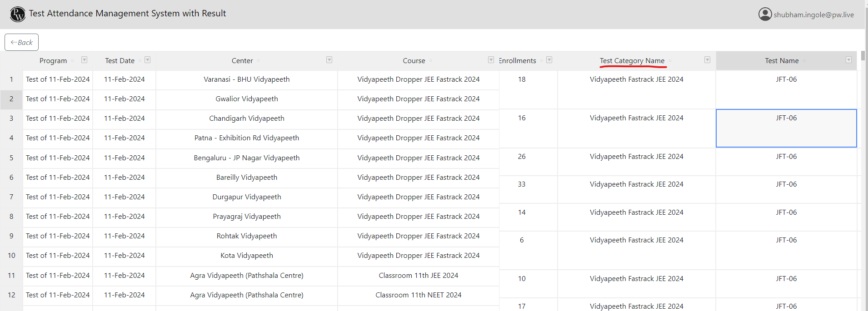
Task: Click the enrollment cell showing 33
Action: point(522,184)
